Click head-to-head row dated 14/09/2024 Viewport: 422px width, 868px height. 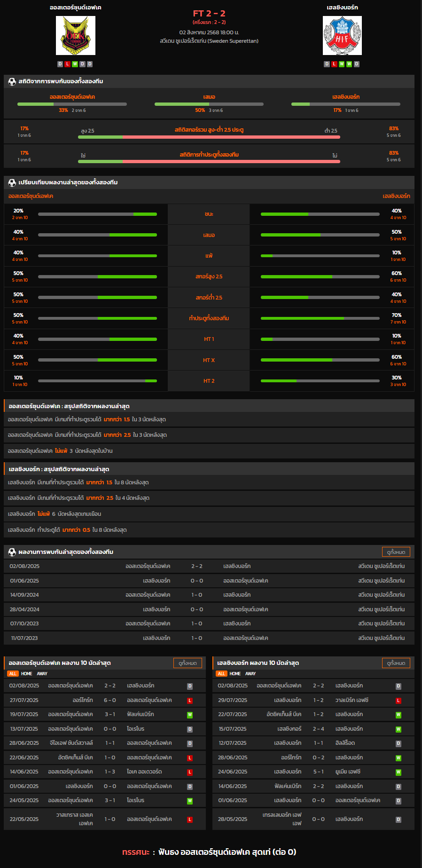209,595
